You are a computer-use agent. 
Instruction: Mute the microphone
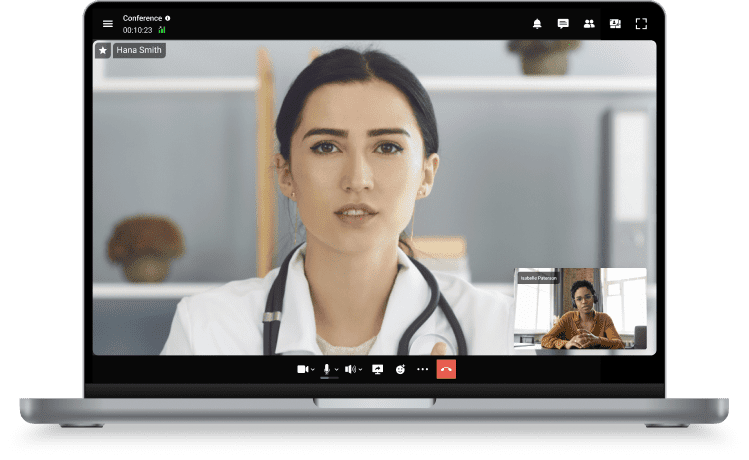(327, 369)
